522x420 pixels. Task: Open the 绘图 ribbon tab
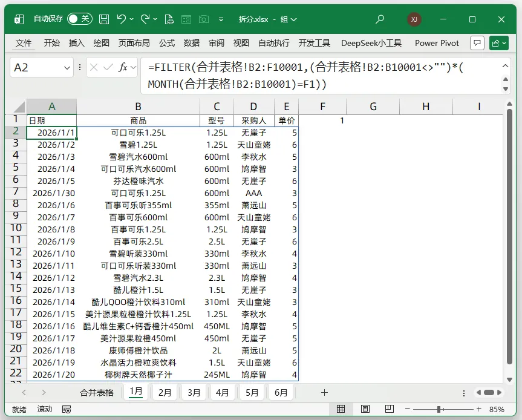(x=101, y=43)
